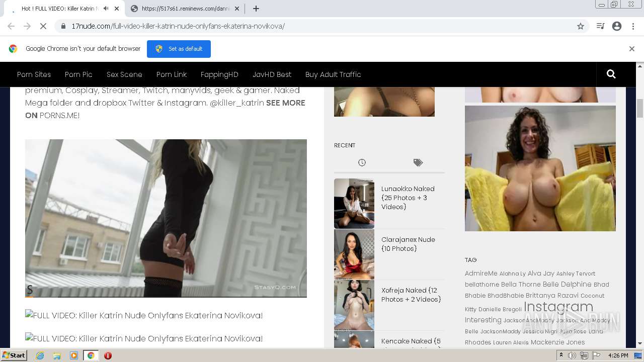This screenshot has height=362, width=644.
Task: Click the Ashley Tervort tag link
Action: coord(576,274)
